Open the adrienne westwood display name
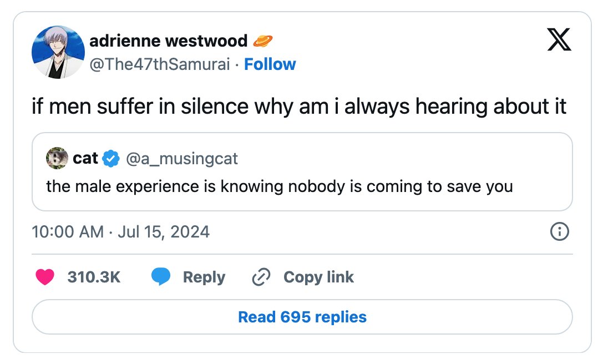Viewport: 603px width, 364px height. tap(169, 41)
